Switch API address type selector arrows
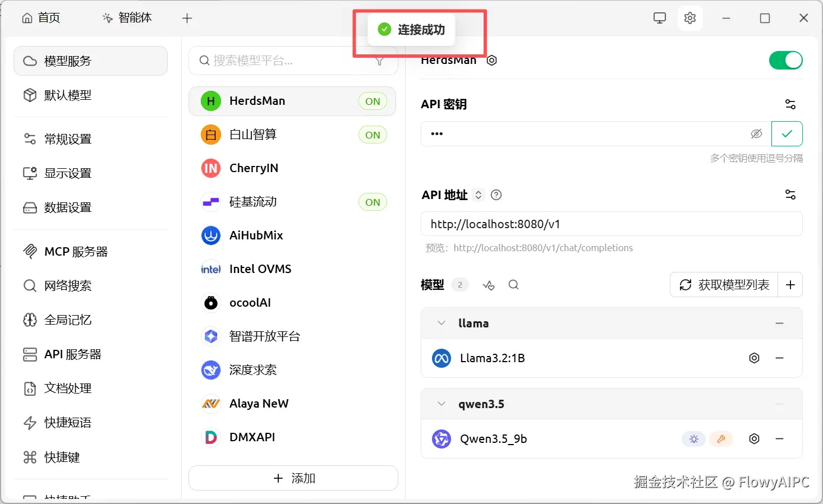823x504 pixels. tap(478, 195)
